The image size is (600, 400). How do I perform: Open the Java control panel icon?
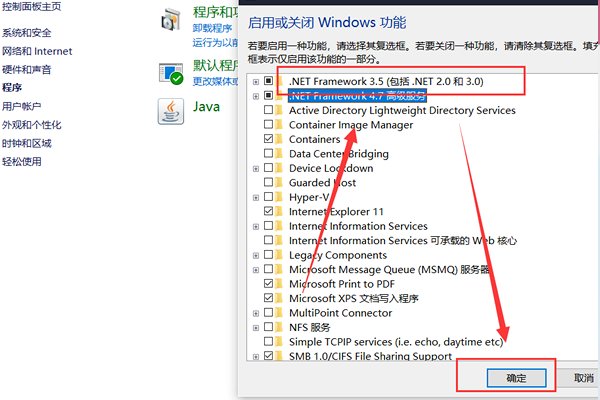tap(171, 111)
